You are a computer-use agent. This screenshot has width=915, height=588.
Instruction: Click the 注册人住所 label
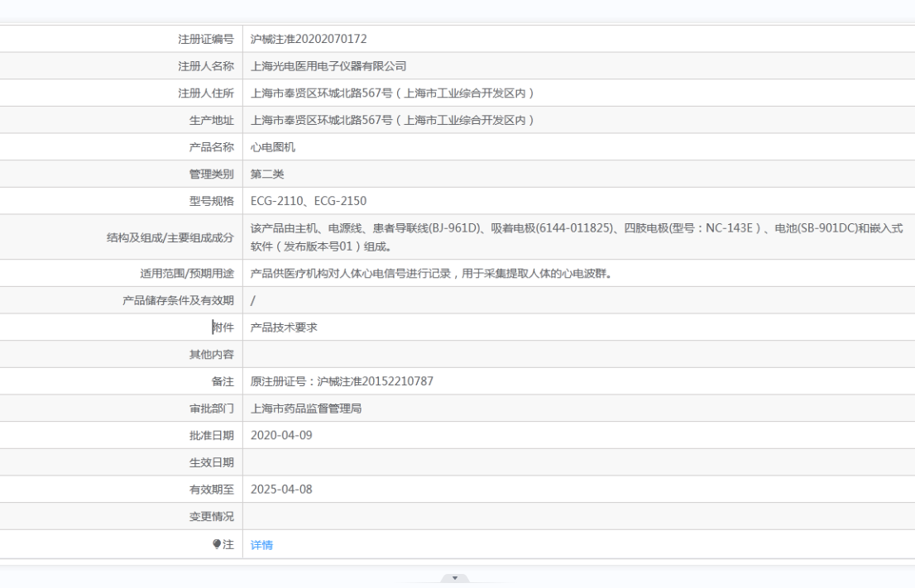click(206, 93)
